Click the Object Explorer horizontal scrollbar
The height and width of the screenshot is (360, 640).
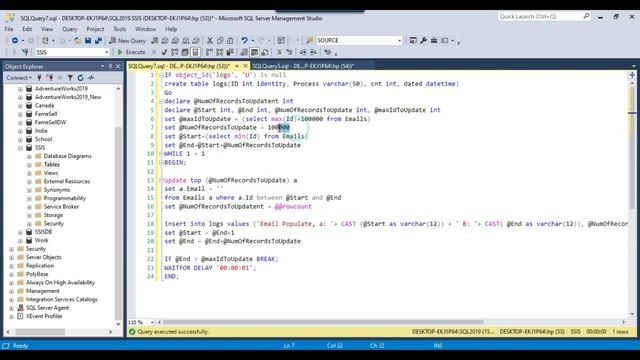[40, 332]
